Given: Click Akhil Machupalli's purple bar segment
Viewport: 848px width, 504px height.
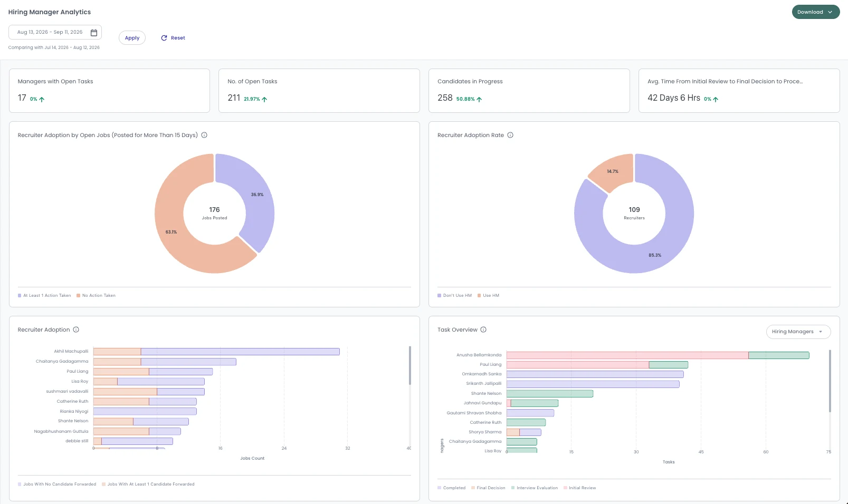Looking at the screenshot, I should point(240,352).
